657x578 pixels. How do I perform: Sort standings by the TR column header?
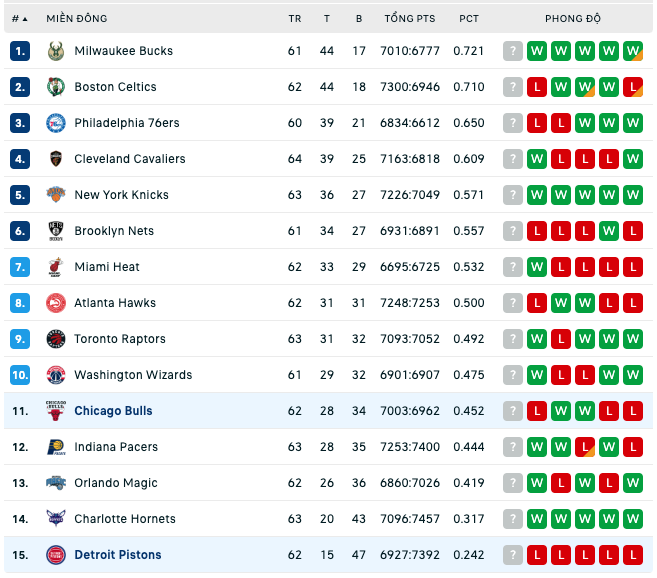[x=295, y=19]
